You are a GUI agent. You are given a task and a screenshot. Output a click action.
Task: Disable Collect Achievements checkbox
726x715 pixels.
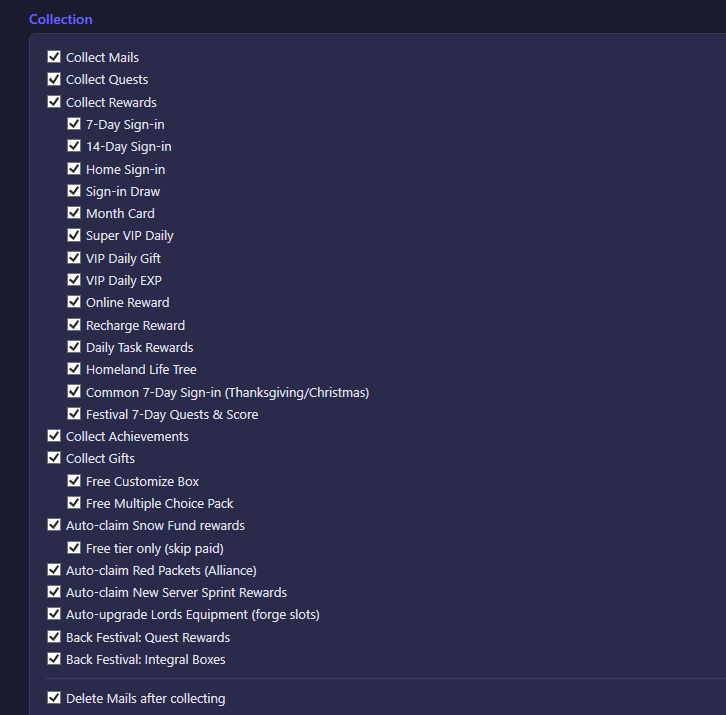(54, 436)
